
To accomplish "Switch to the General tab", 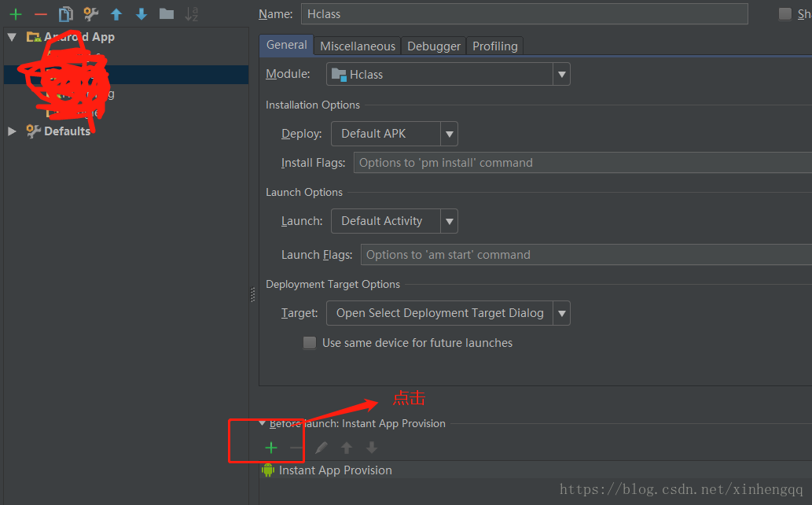I will [x=286, y=45].
